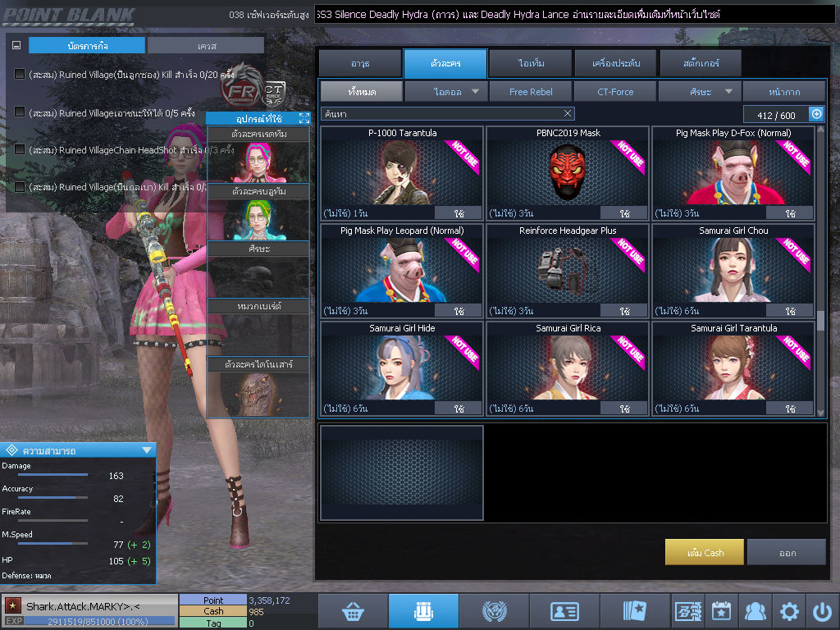Screen dimensions: 840x630
Task: Click the ออก exit button
Action: point(787,552)
